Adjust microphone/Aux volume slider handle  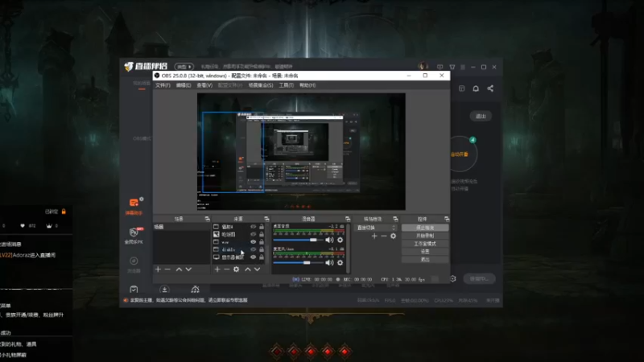307,262
